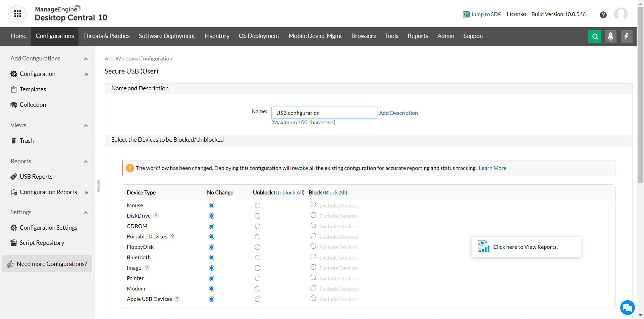Select Unblock for CDROM
The image size is (644, 319).
[x=257, y=226]
